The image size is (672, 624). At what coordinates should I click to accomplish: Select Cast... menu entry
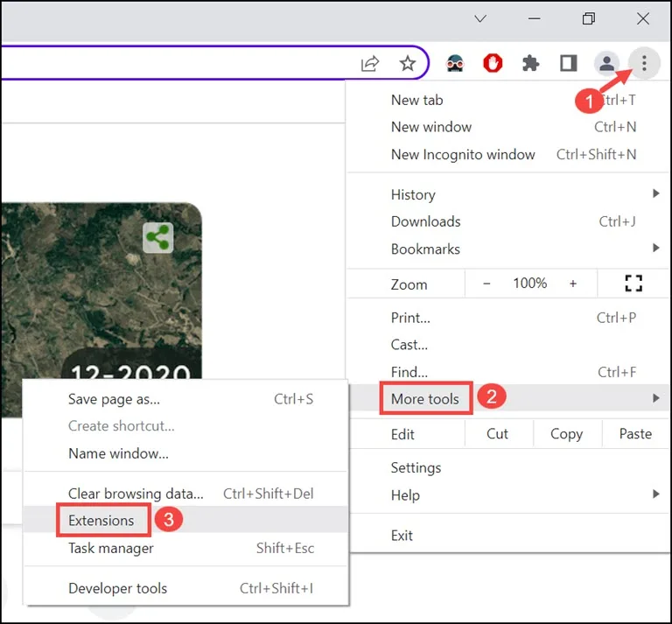click(x=507, y=345)
